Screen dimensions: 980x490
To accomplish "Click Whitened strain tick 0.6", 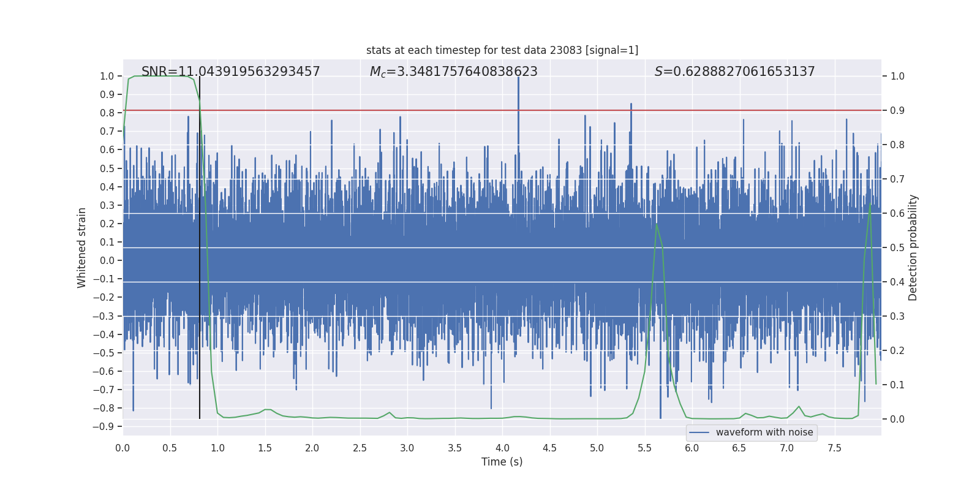I will (107, 149).
